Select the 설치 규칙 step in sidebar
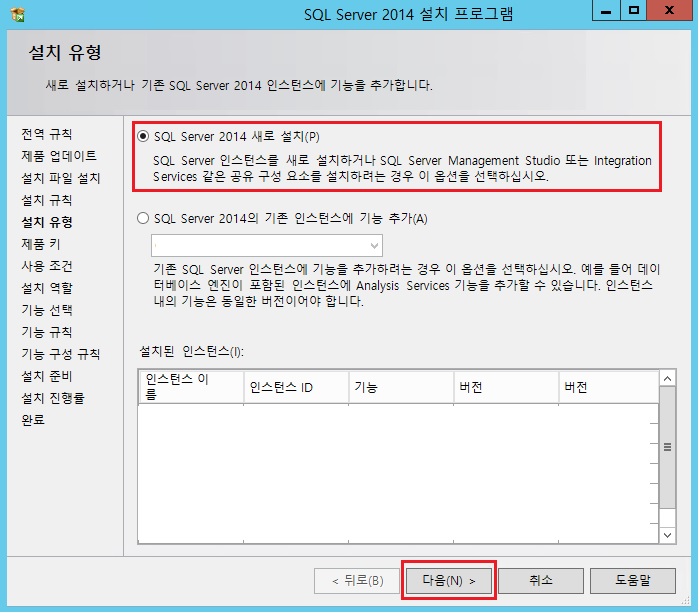 click(47, 200)
